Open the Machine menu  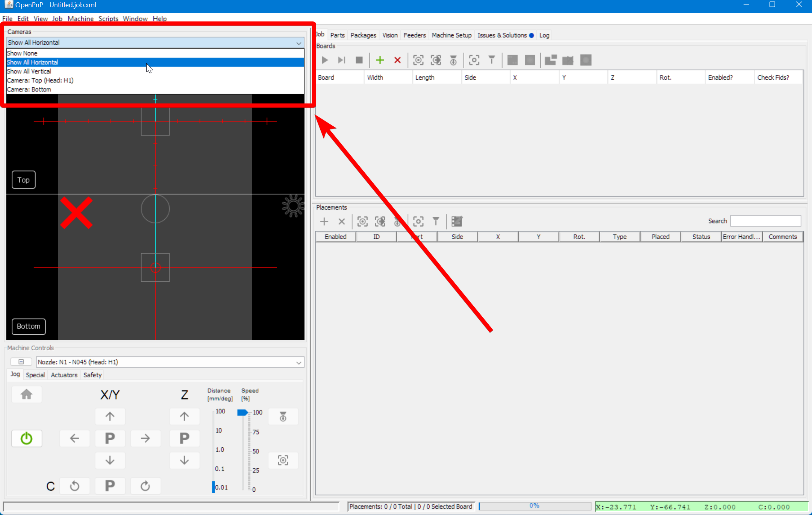pos(80,18)
